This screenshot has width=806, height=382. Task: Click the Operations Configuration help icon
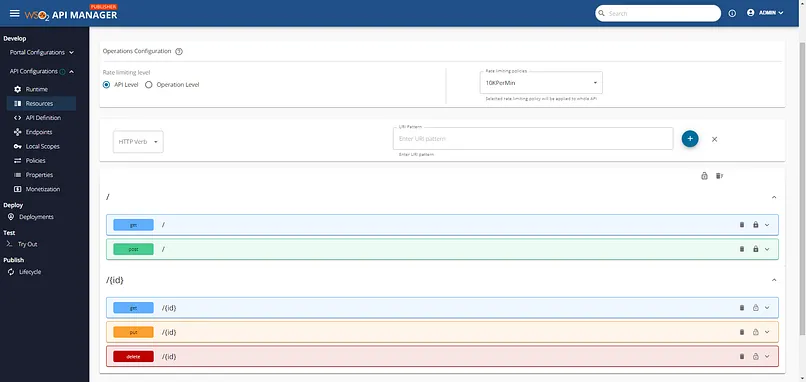click(179, 51)
